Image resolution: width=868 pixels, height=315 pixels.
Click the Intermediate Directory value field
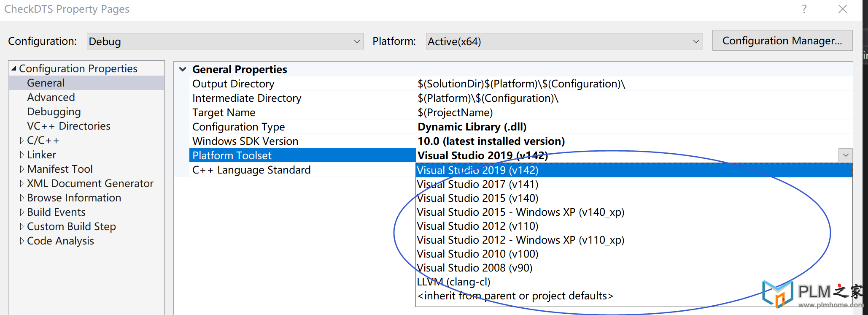click(x=634, y=98)
